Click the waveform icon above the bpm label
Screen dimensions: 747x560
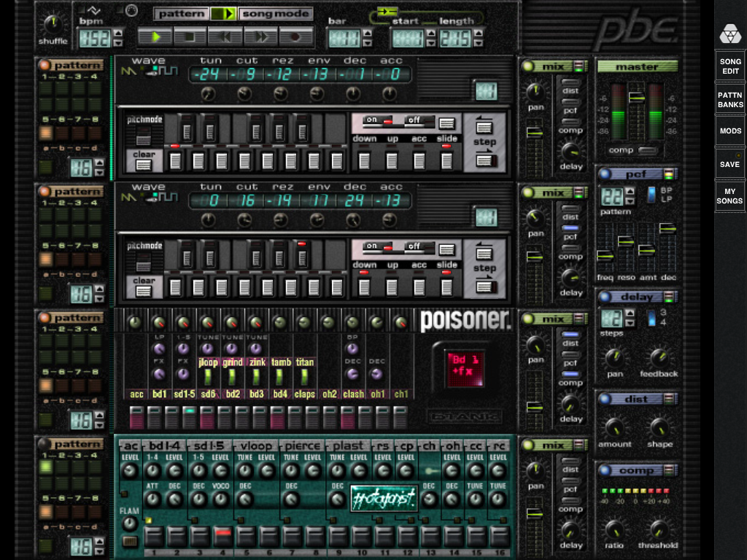coord(94,10)
